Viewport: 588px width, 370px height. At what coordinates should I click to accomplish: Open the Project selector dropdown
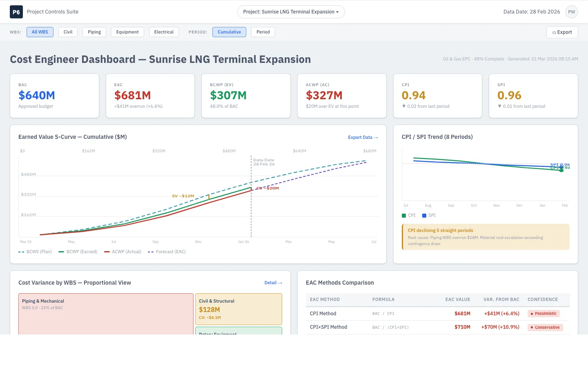(291, 12)
